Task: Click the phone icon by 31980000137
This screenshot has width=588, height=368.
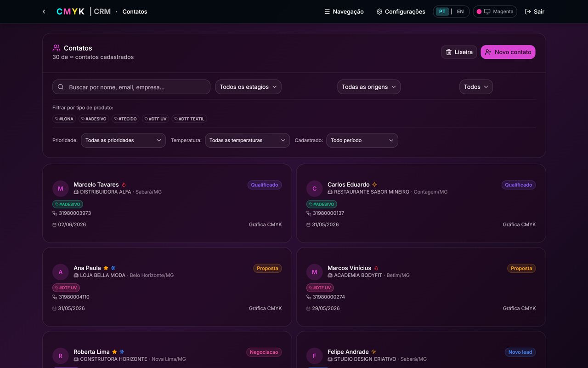Action: [309, 213]
